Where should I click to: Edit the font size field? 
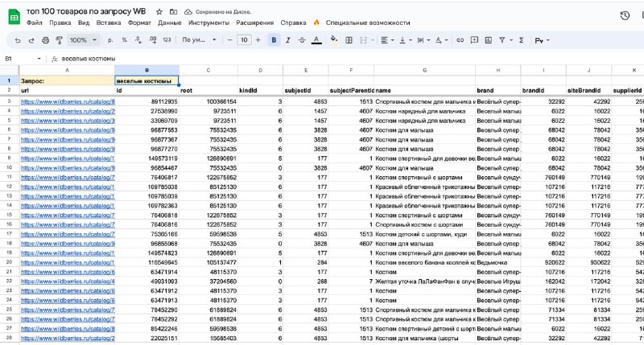[244, 40]
